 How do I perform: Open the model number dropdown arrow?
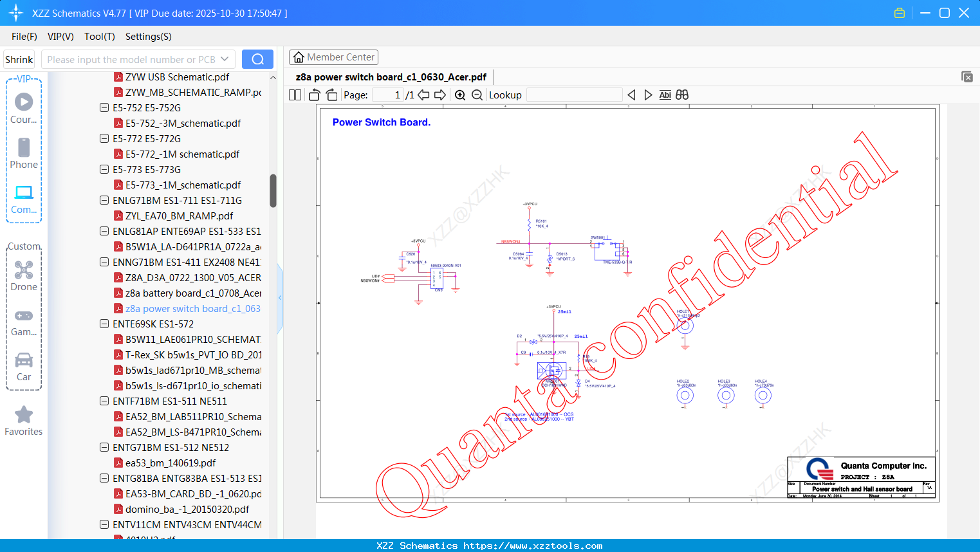coord(225,59)
